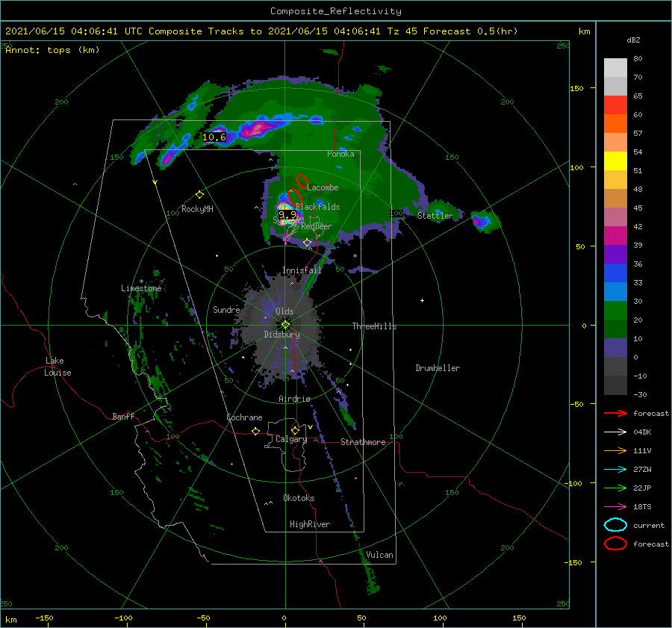Image resolution: width=672 pixels, height=628 pixels.
Task: Click the Ponoka city label
Action: [x=340, y=154]
